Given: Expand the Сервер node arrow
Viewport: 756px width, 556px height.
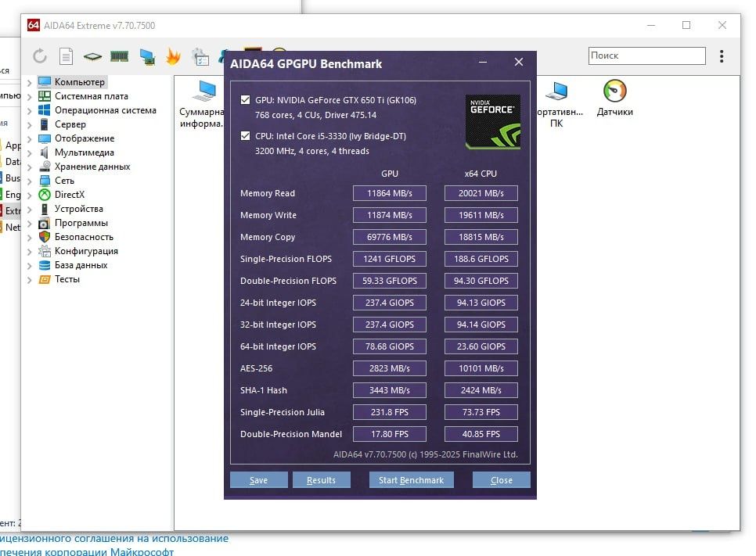Looking at the screenshot, I should 30,125.
